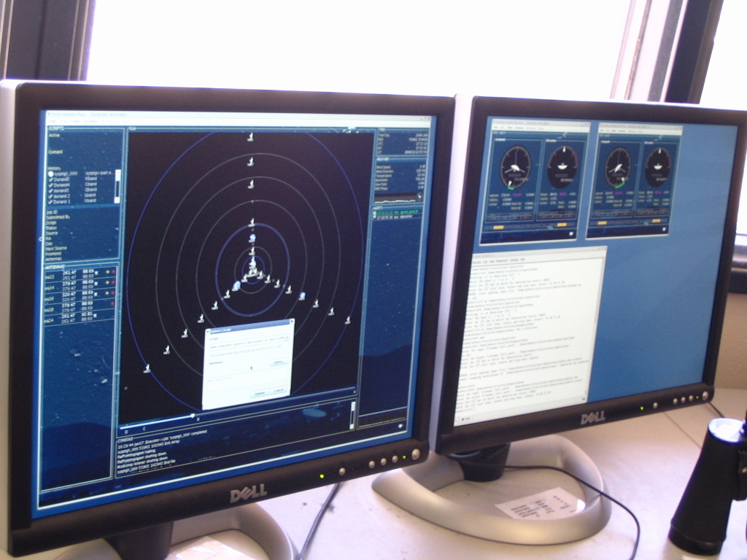Click the large text area in Submit dialog
The width and height of the screenshot is (747, 560).
tap(245, 379)
